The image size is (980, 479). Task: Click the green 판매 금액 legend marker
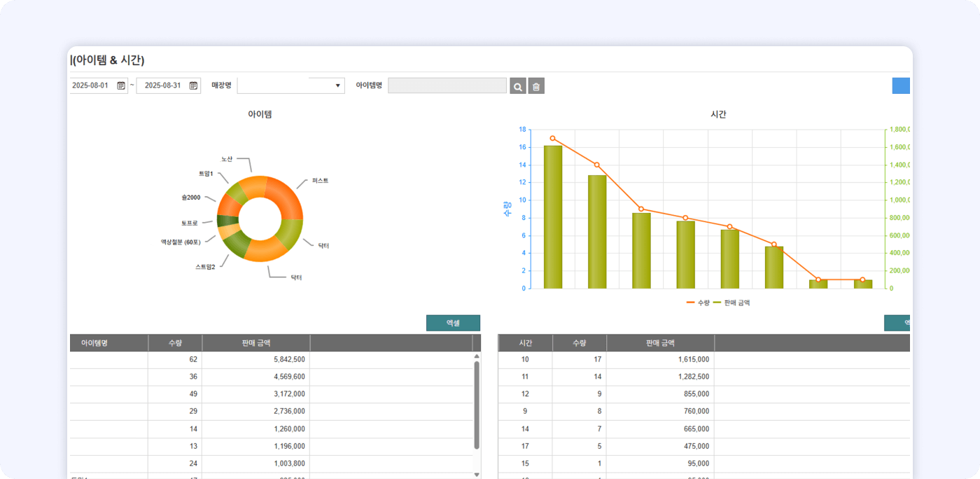tap(717, 303)
